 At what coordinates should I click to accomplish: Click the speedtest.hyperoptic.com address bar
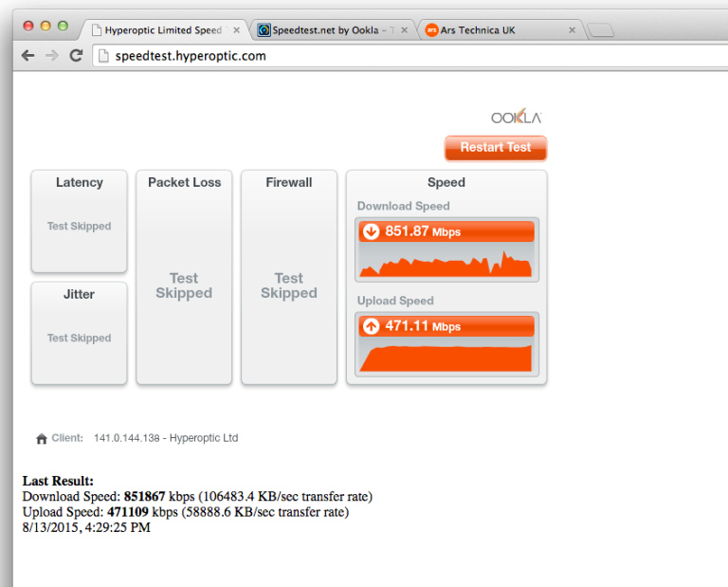[379, 56]
